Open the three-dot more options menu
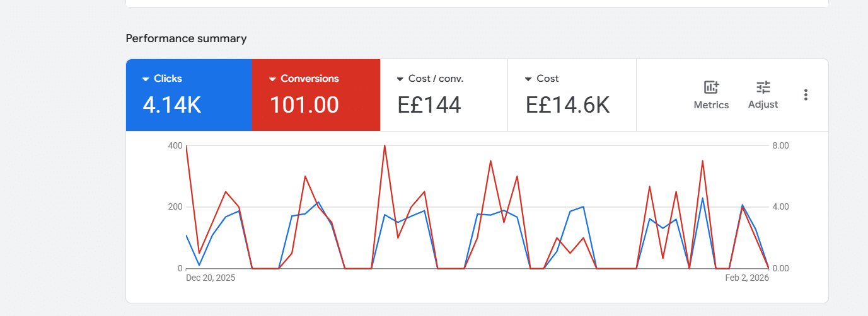The width and height of the screenshot is (868, 316). tap(806, 95)
